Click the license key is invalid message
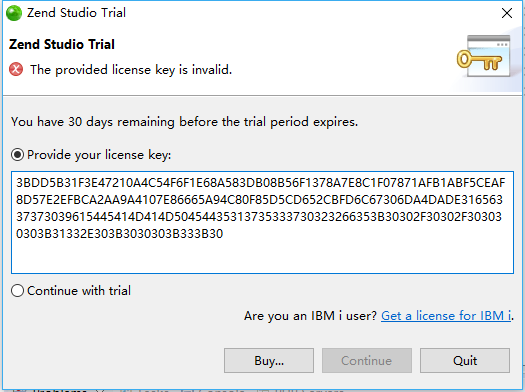 131,70
